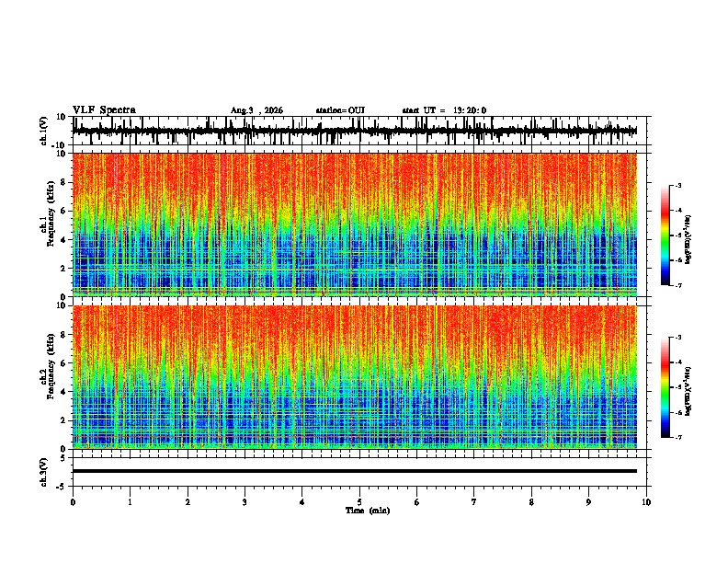Image resolution: width=728 pixels, height=563 pixels.
Task: Click the '4' kHz tick of ch.1 spectrogram
Action: 63,240
